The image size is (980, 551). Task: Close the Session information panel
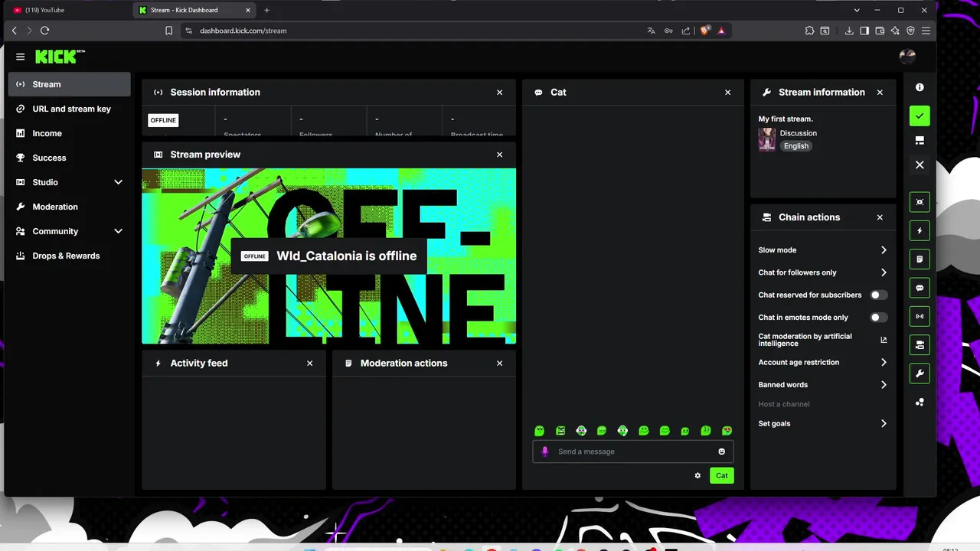(x=499, y=92)
